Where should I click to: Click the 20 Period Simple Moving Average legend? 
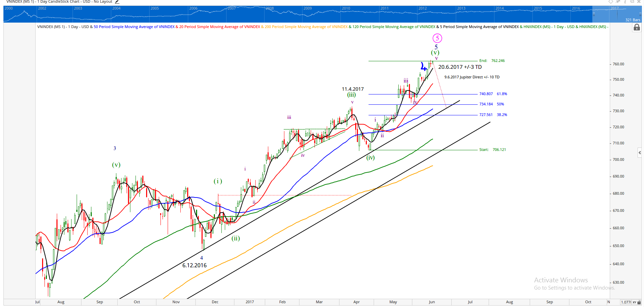(219, 27)
